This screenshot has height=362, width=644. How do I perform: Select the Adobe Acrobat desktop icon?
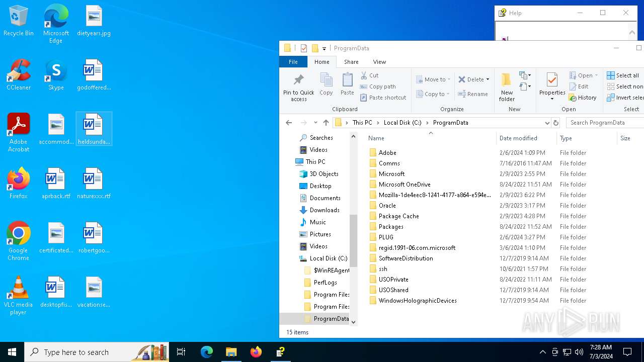point(19,133)
